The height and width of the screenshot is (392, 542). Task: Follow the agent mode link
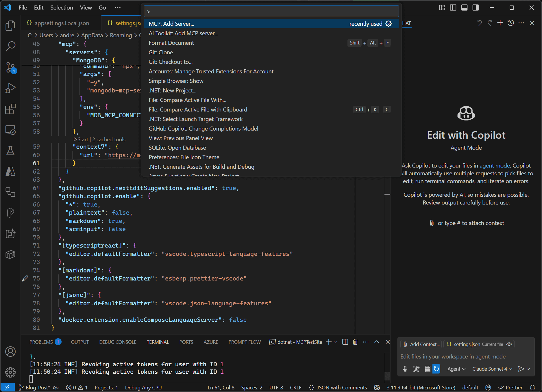(x=495, y=166)
